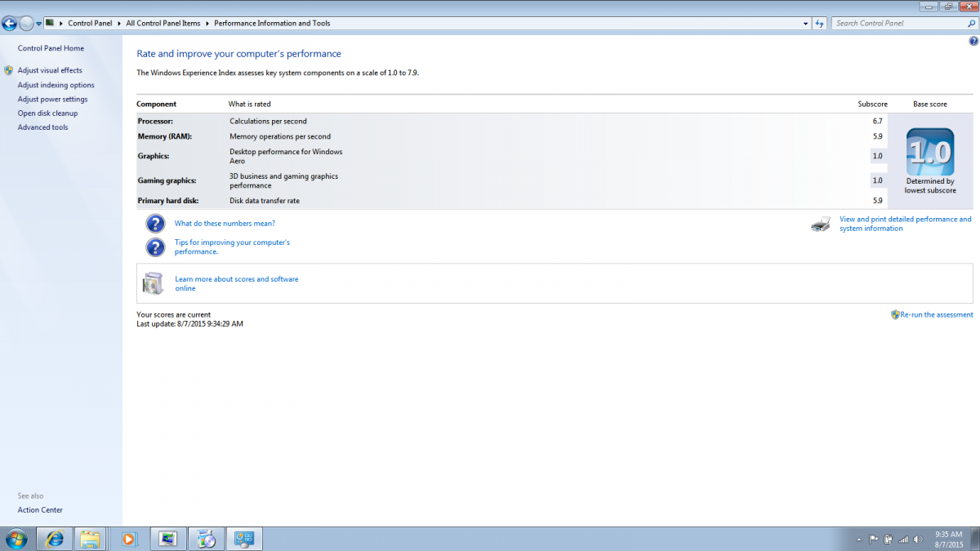
Task: Open Action Center flag in system tray
Action: (x=873, y=540)
